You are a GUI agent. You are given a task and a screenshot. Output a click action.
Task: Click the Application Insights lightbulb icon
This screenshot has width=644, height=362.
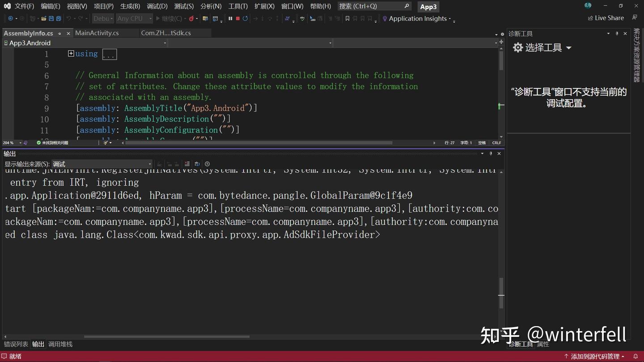[x=385, y=19]
